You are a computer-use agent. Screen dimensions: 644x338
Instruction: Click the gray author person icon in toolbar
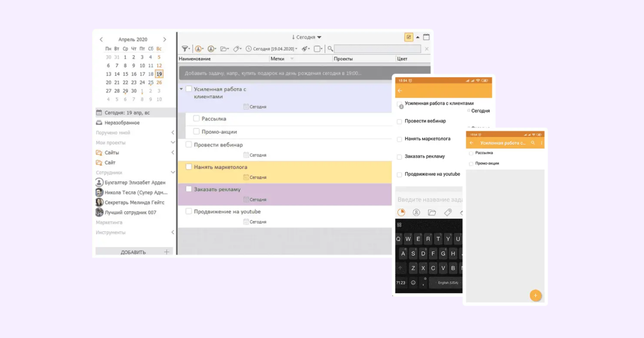211,49
